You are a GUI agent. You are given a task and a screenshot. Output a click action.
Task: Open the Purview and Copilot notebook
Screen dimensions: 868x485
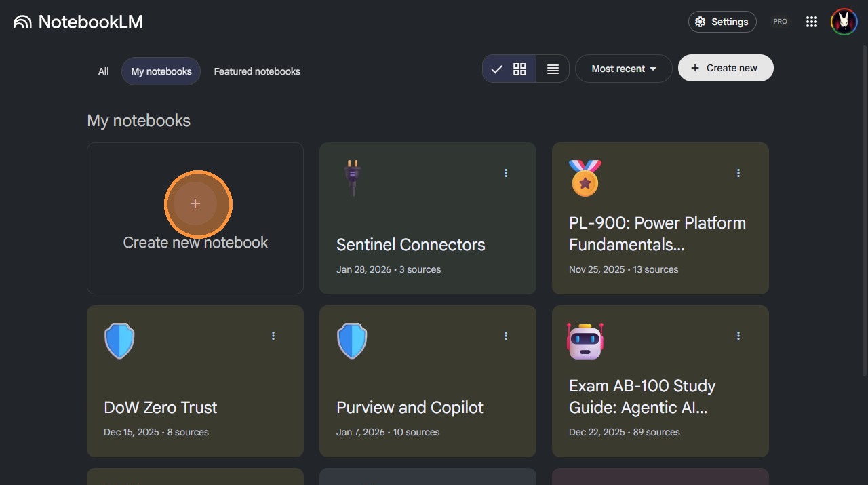click(410, 407)
